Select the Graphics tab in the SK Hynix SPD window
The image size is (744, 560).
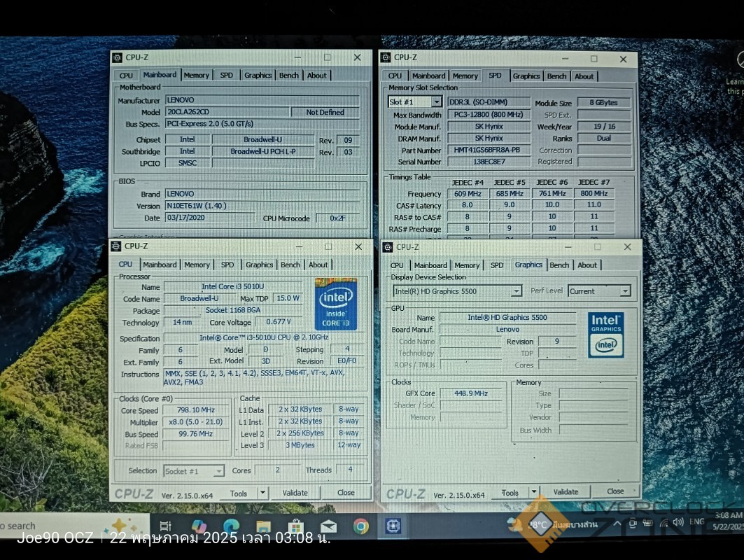526,76
